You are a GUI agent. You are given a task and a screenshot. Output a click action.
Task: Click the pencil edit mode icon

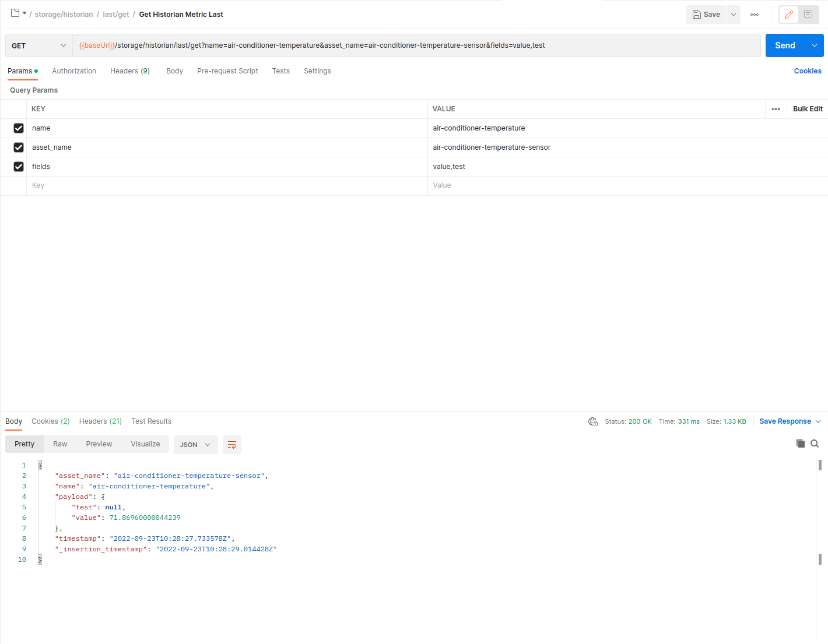point(789,15)
